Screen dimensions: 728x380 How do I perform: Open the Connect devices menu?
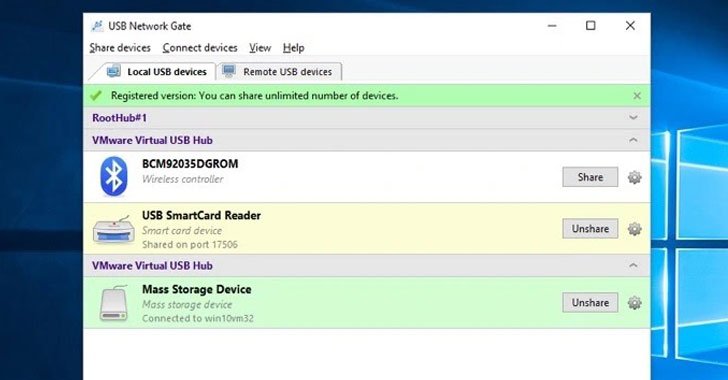coord(200,48)
